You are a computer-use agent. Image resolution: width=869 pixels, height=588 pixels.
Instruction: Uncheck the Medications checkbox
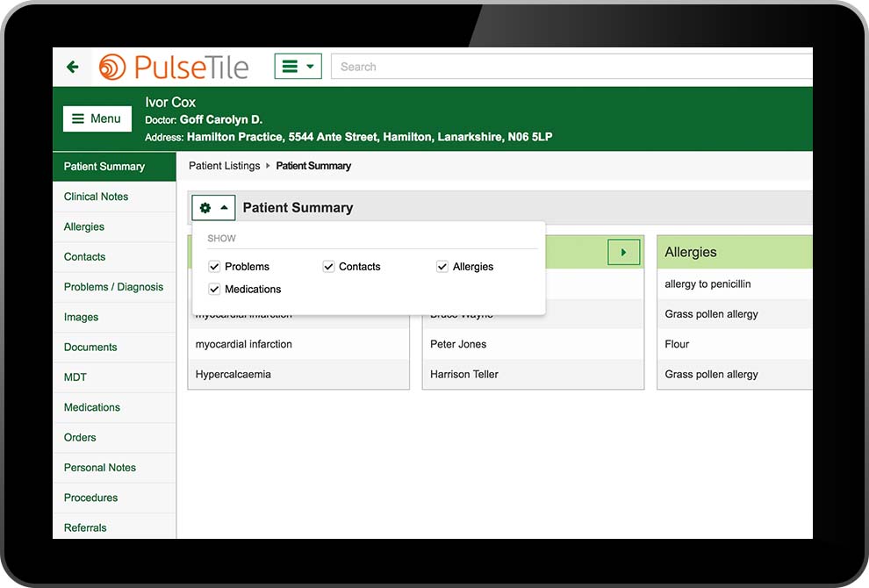214,290
